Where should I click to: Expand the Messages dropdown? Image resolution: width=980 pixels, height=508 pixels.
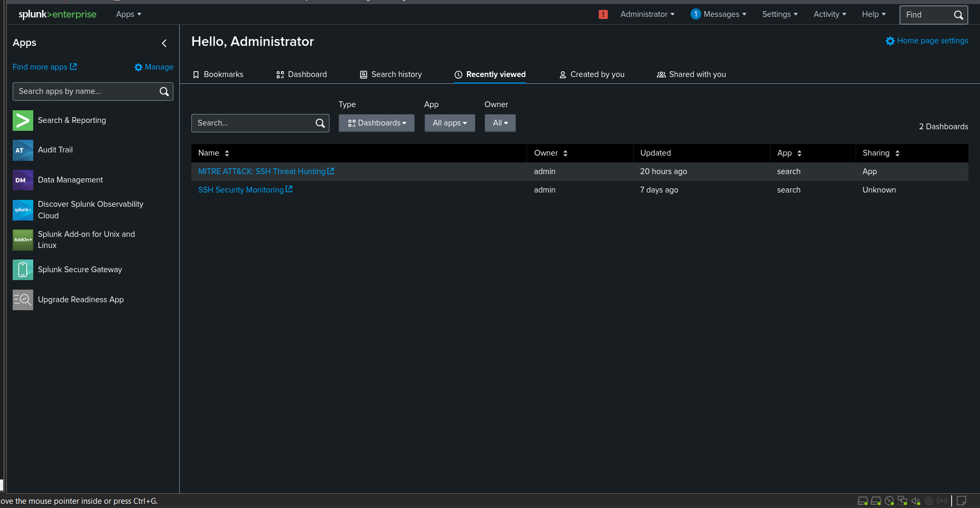tap(725, 14)
